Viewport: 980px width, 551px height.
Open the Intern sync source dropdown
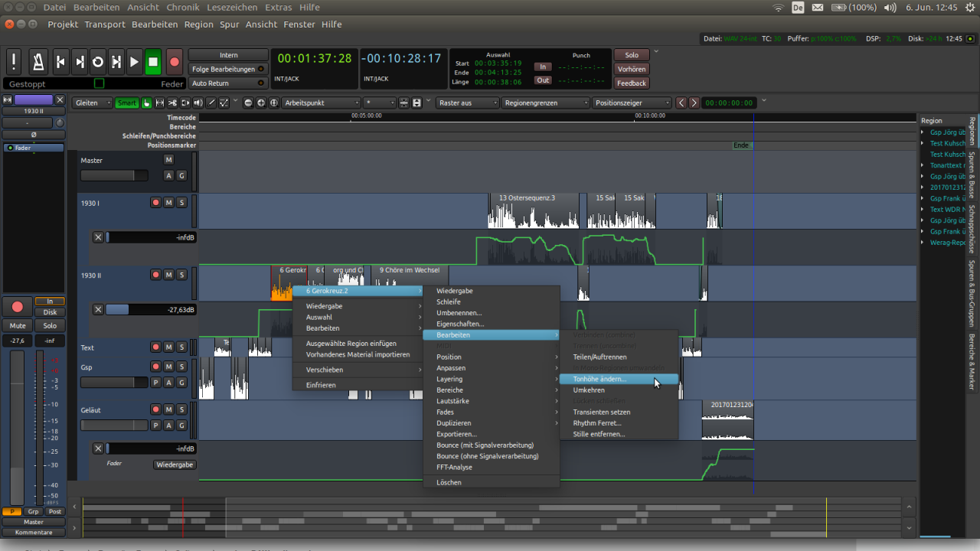[228, 55]
